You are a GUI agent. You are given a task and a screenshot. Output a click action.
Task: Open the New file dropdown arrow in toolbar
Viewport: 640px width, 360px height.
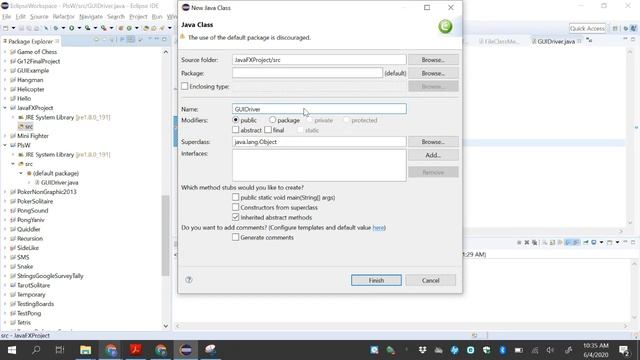pos(13,28)
